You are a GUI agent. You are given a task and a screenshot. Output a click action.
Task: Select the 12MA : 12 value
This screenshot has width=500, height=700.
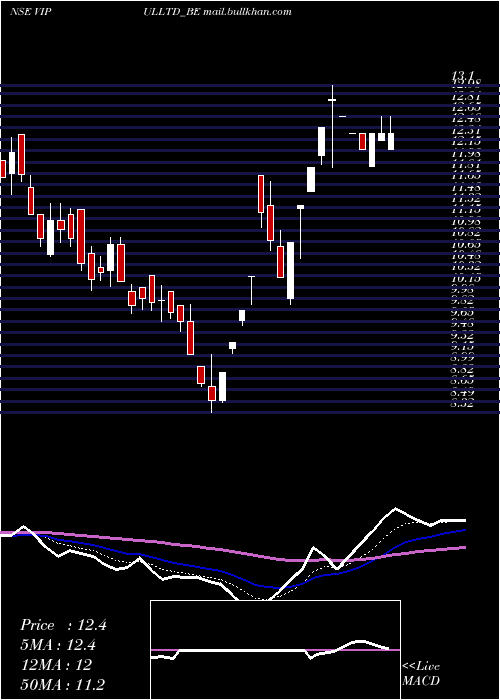(56, 665)
